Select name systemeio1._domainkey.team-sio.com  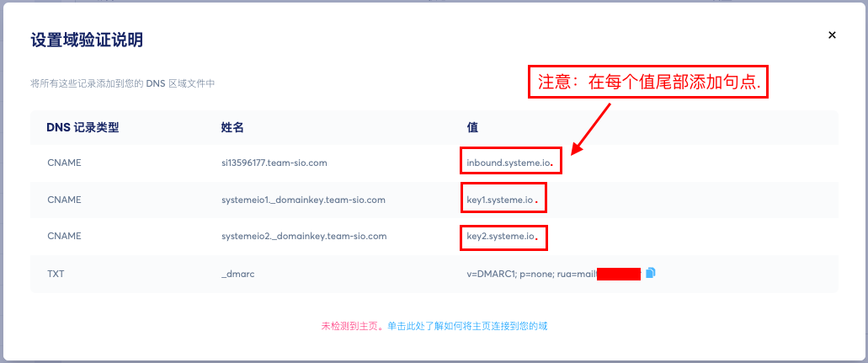[x=303, y=200]
